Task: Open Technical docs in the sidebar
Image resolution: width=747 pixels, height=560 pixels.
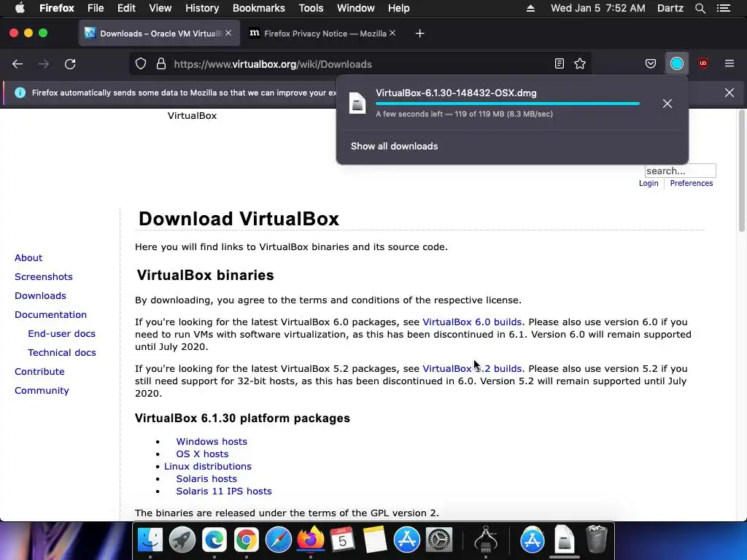Action: click(x=62, y=353)
